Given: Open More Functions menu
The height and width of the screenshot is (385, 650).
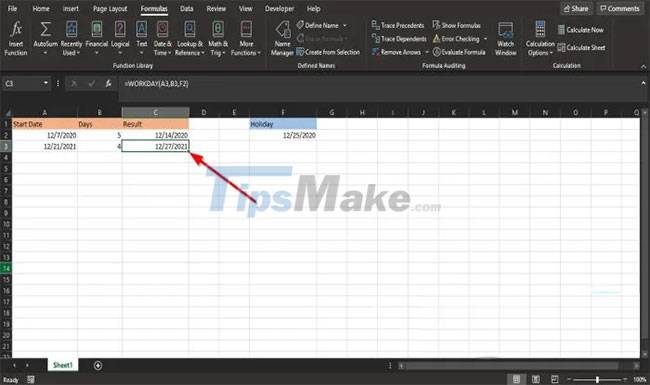Looking at the screenshot, I should coord(246,38).
